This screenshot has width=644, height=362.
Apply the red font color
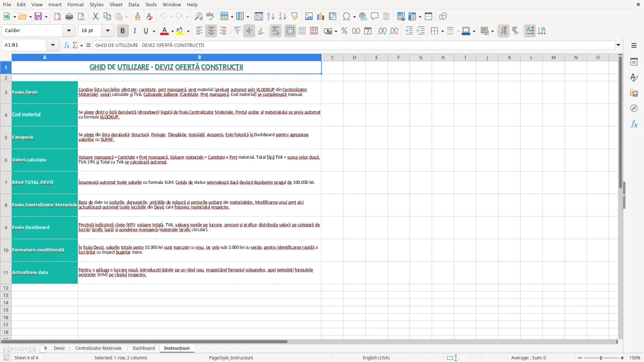[164, 31]
